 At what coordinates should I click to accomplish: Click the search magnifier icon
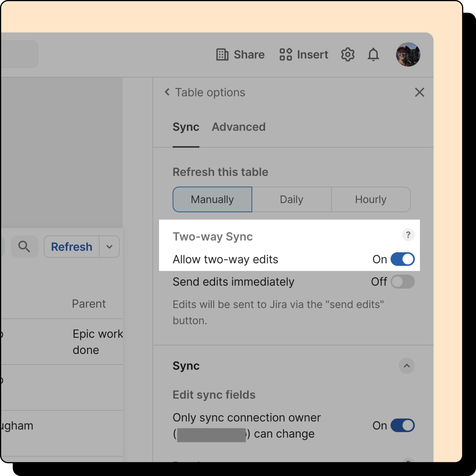click(x=24, y=247)
